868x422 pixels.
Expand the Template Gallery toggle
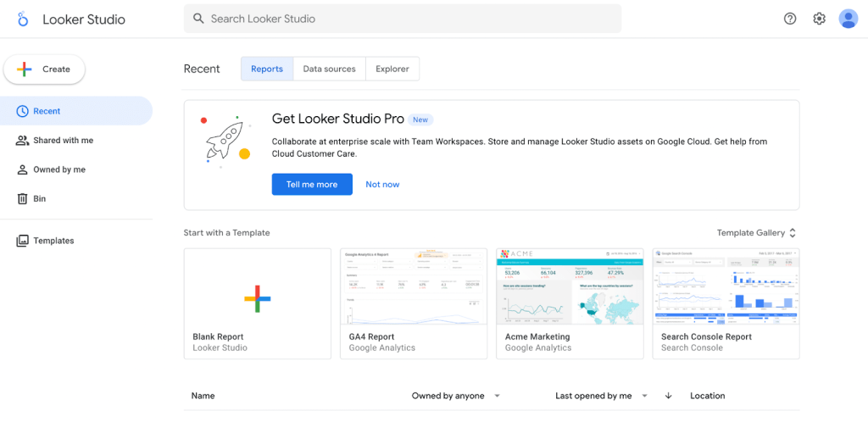tap(757, 233)
